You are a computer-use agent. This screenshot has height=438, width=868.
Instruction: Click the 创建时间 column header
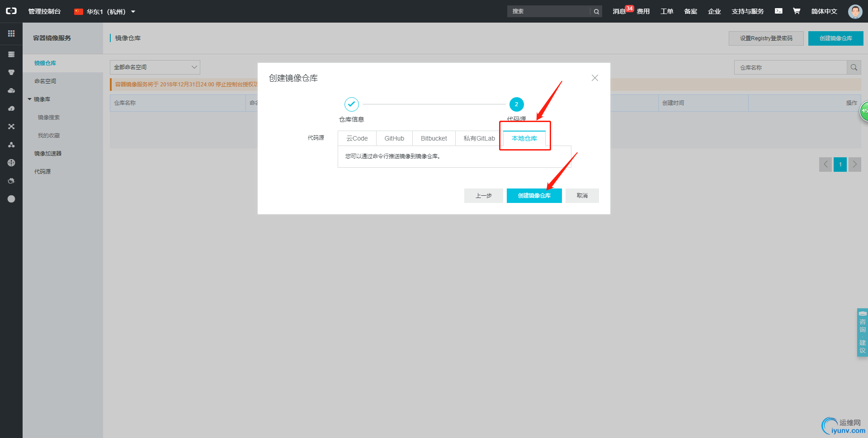pos(673,103)
